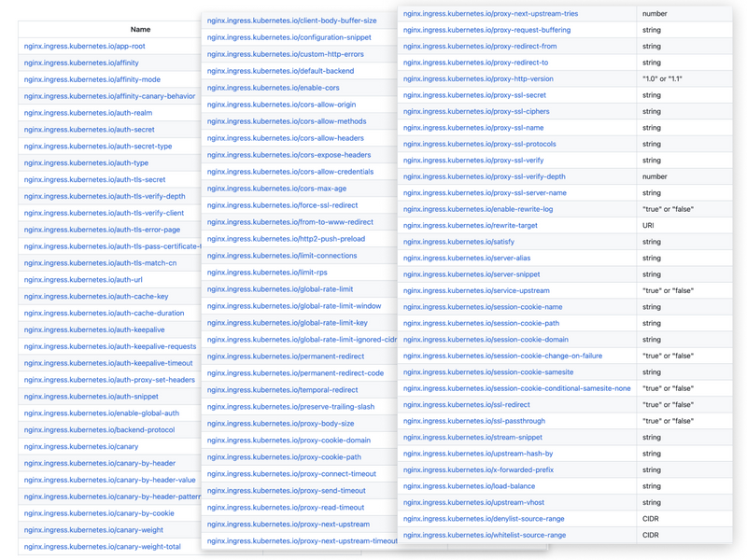Screen dimensions: 747x560
Task: Open the proxy-read-timeout annotation link
Action: tap(286, 508)
